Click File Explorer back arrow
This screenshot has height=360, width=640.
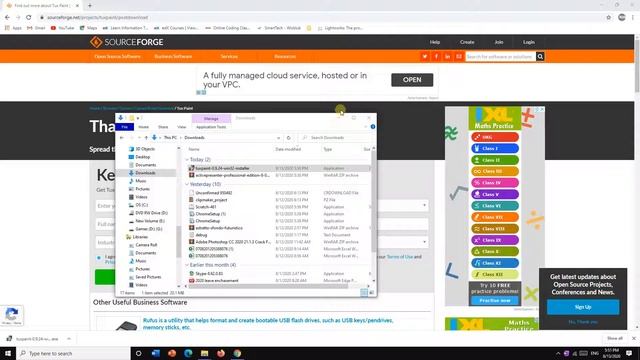click(122, 138)
